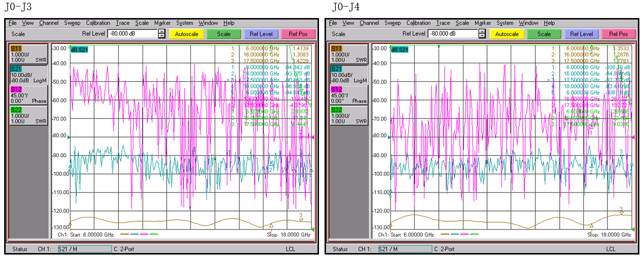Click the S21 / M status field in J0-J4
This screenshot has width=644, height=261.
pos(405,249)
